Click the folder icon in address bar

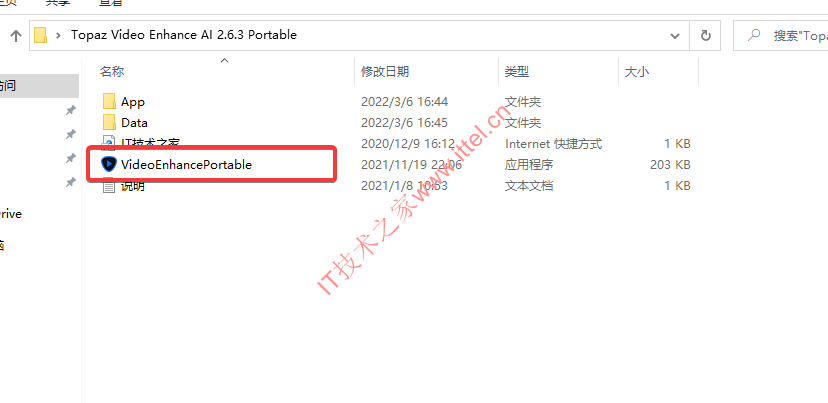click(x=41, y=35)
